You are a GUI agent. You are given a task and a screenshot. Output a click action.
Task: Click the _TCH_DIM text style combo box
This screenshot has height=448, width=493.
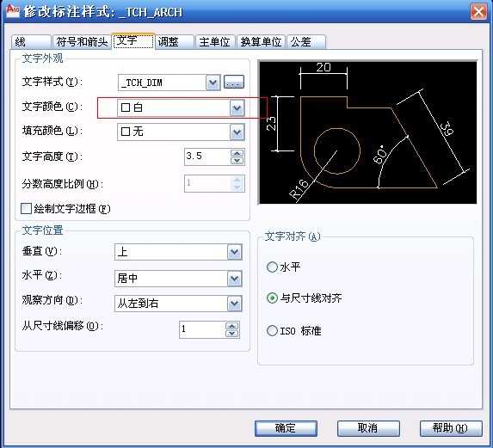coord(169,83)
